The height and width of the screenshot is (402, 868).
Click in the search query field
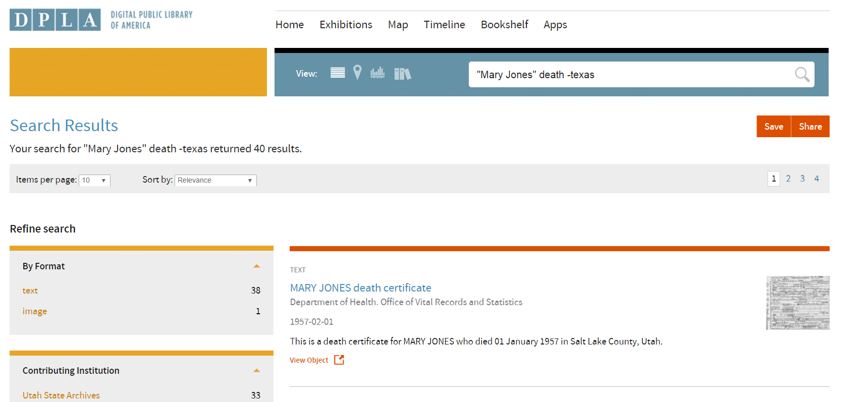pyautogui.click(x=631, y=75)
